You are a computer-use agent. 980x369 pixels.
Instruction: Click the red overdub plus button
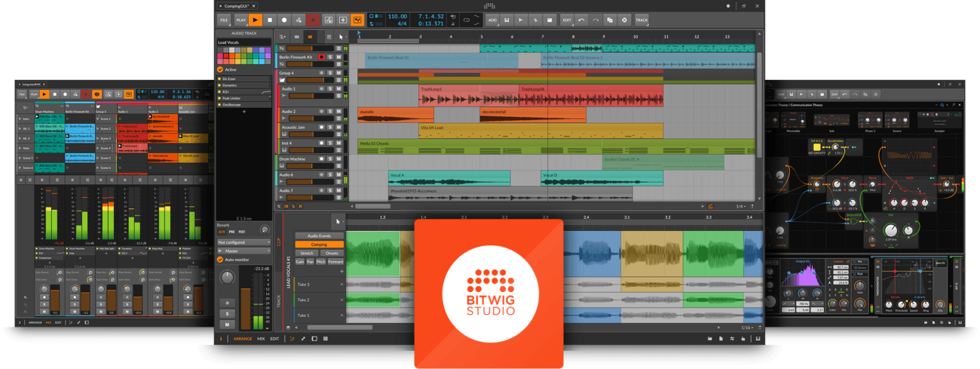(313, 20)
